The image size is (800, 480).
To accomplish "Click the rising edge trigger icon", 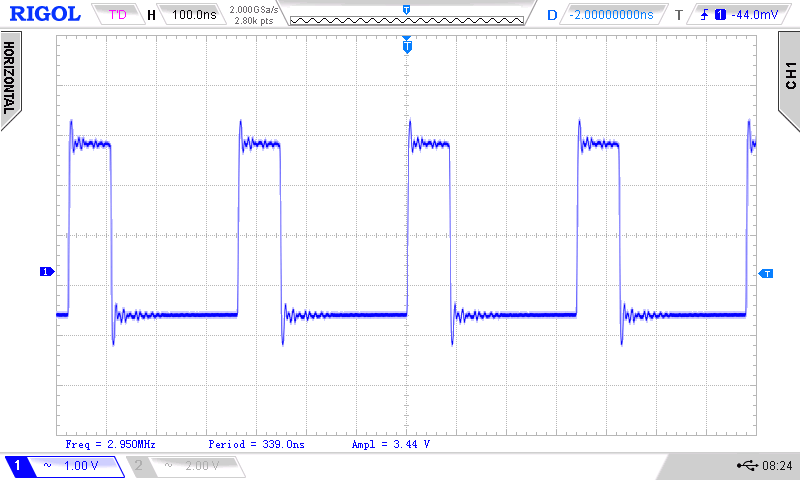I will click(705, 15).
